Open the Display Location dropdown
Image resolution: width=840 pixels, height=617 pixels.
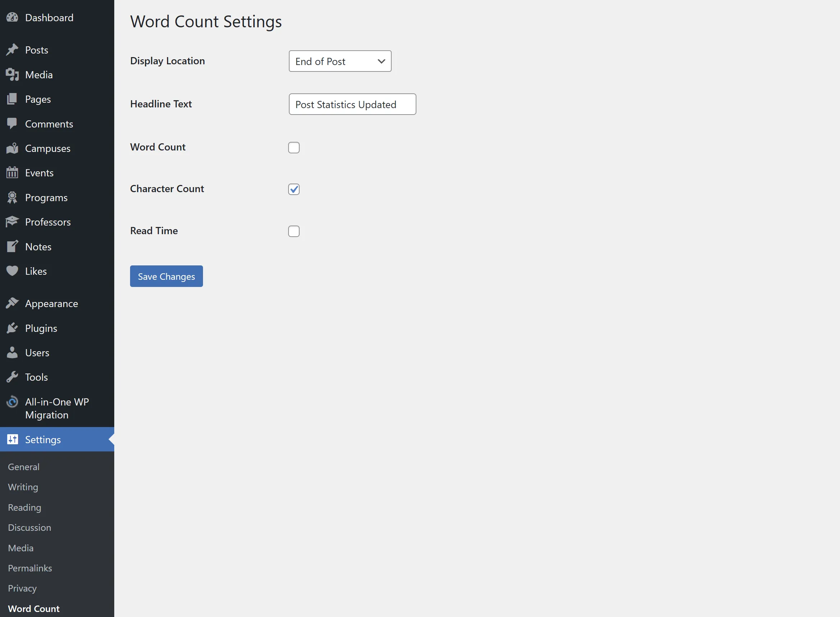[340, 61]
